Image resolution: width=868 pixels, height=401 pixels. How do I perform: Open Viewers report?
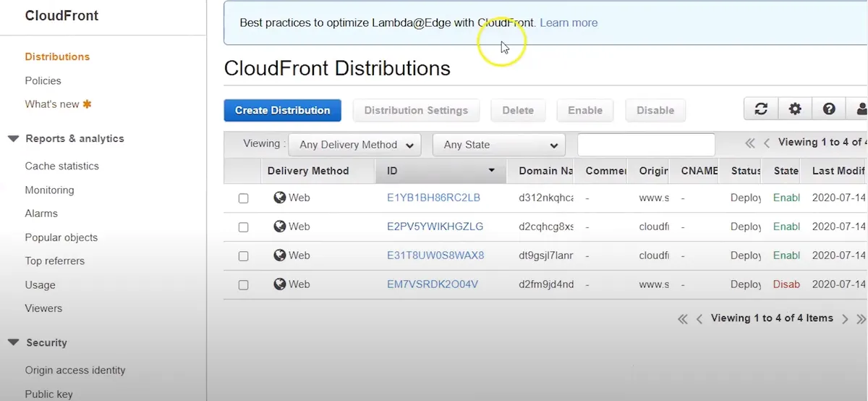pyautogui.click(x=43, y=308)
